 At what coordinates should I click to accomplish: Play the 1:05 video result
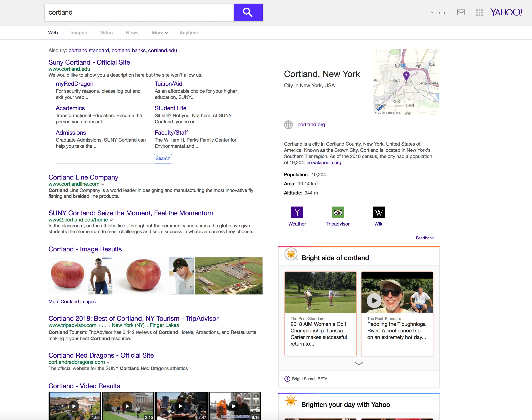click(x=74, y=406)
